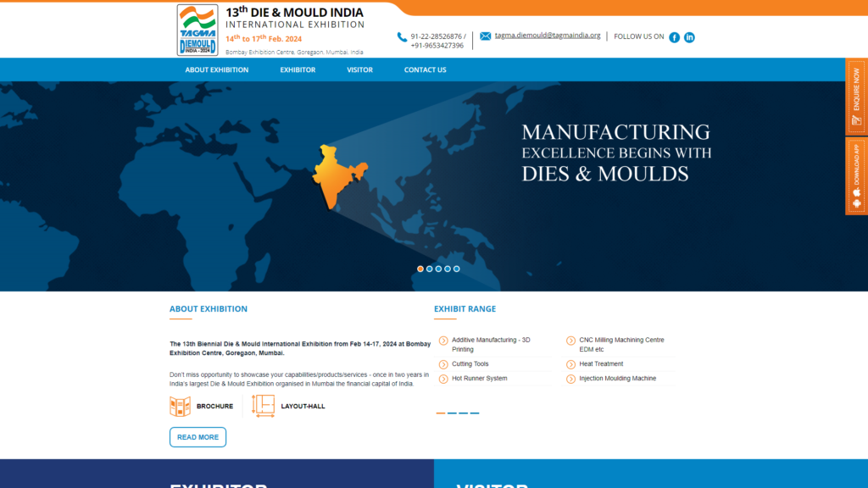
Task: Click the Layout-Hall floor plan icon
Action: tap(263, 406)
